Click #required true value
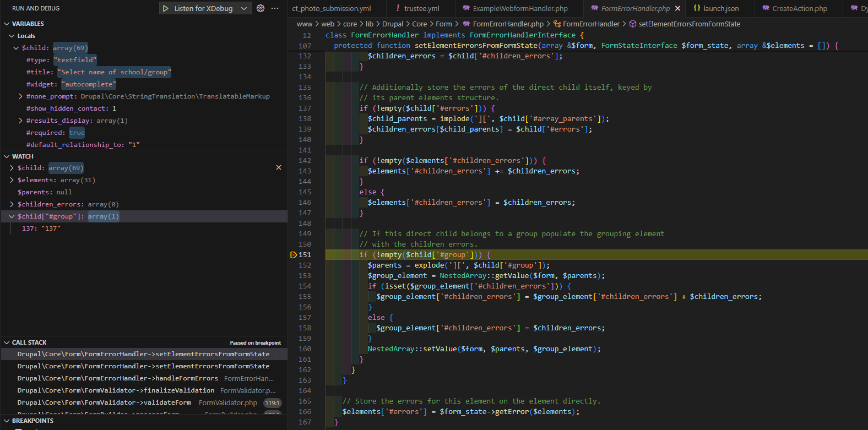Viewport: 868px width, 430px height. 77,133
